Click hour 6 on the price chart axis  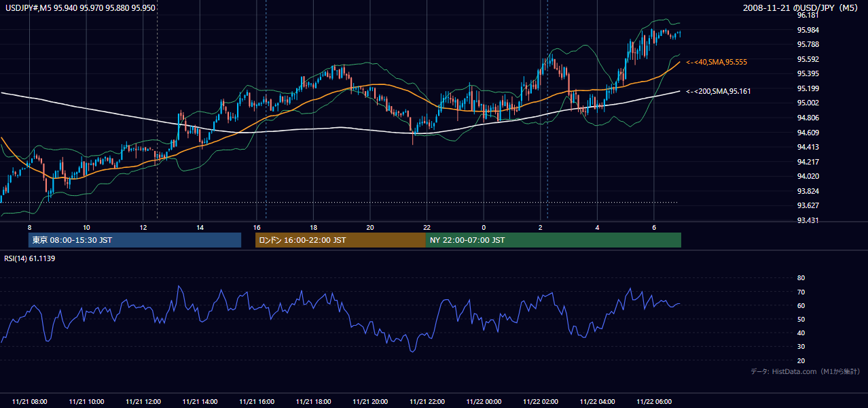[654, 227]
